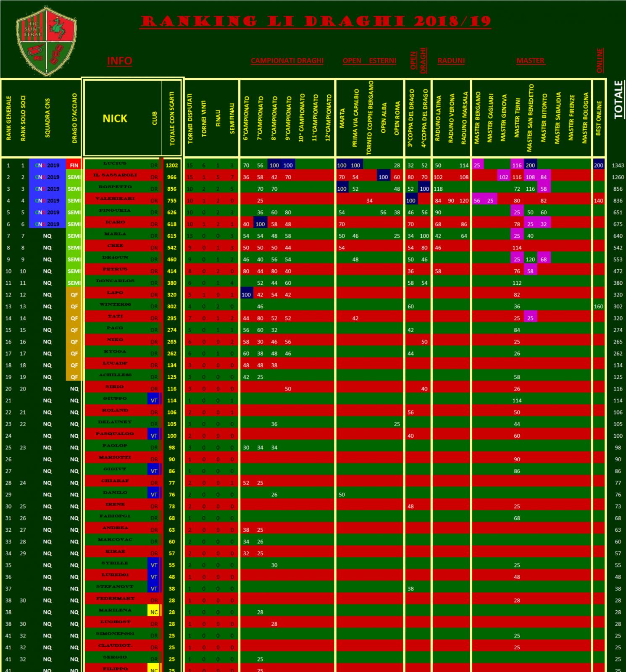The image size is (626, 672).
Task: Click Marta score 50 in DANILO row
Action: pos(342,495)
